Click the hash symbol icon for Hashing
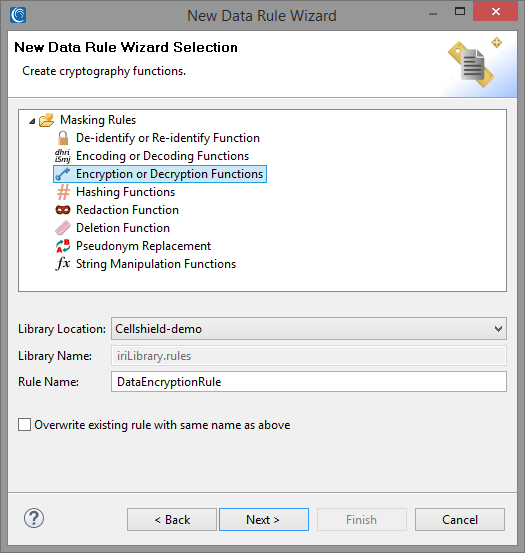This screenshot has width=525, height=553. click(x=63, y=192)
